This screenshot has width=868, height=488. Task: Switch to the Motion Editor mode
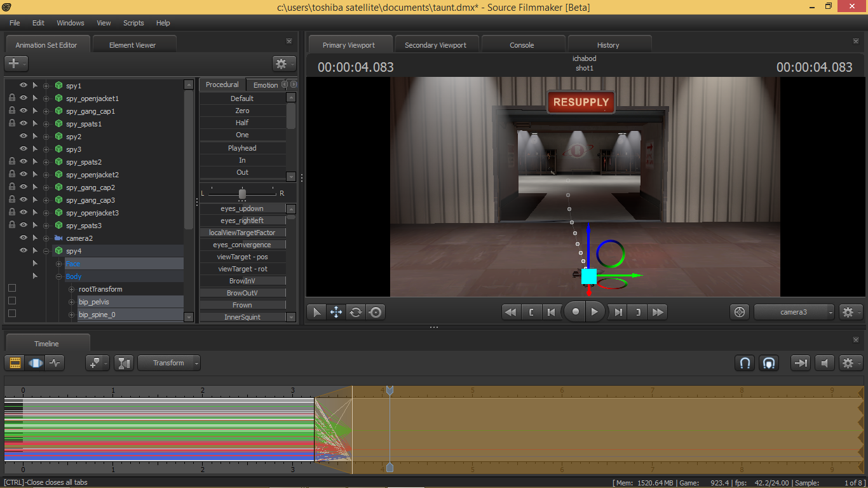[x=35, y=363]
